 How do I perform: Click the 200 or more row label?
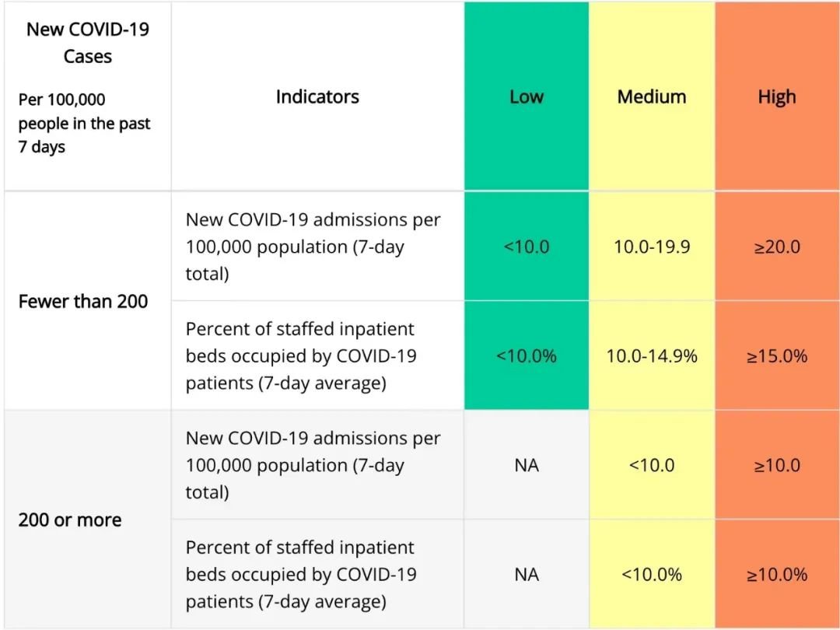(70, 520)
